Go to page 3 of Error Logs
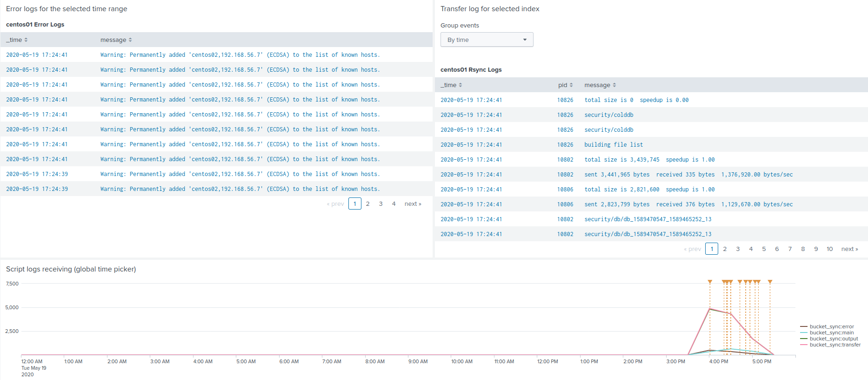The height and width of the screenshot is (380, 868). [x=381, y=204]
